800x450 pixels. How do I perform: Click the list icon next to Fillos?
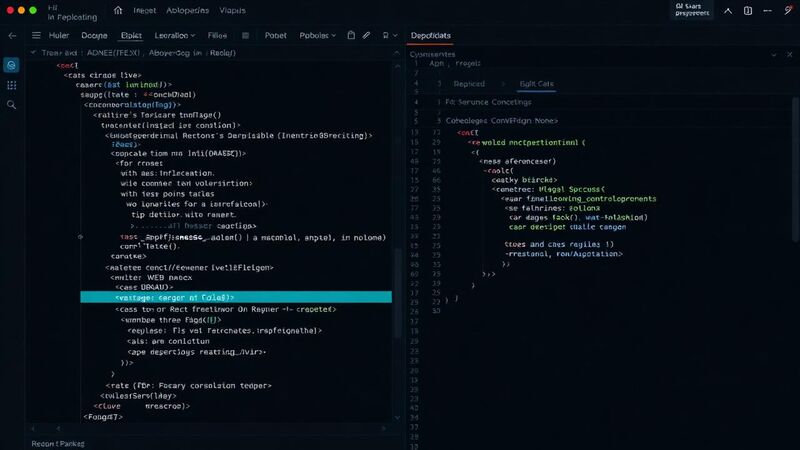(245, 35)
